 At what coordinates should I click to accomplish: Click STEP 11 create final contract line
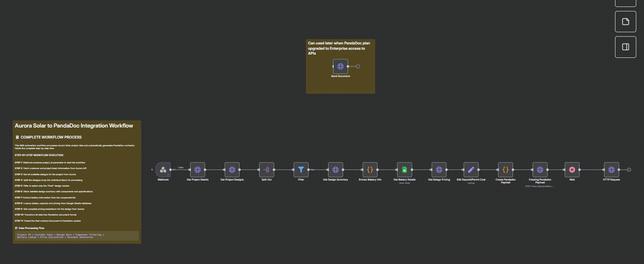pos(48,221)
